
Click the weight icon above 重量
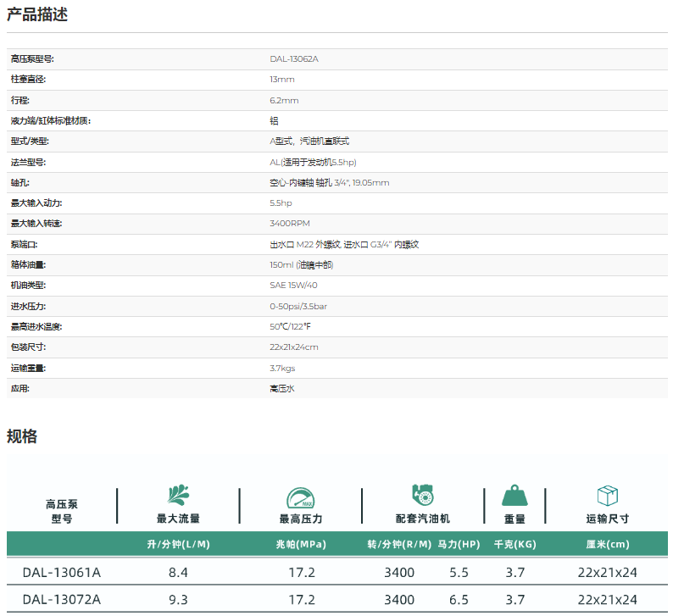pos(514,496)
